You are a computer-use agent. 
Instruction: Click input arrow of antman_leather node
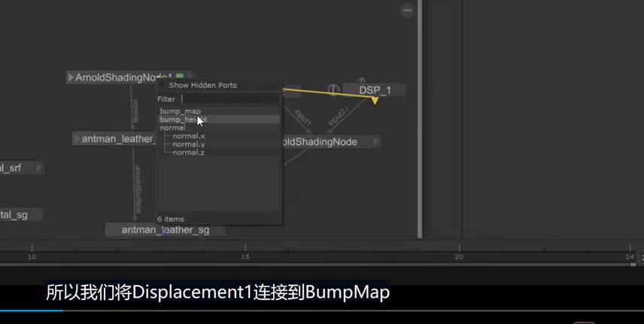(77, 139)
